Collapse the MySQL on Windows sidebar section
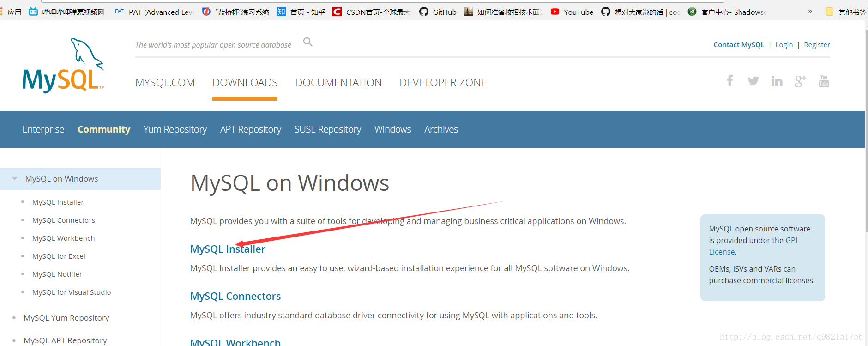Viewport: 868px width, 346px height. tap(14, 178)
